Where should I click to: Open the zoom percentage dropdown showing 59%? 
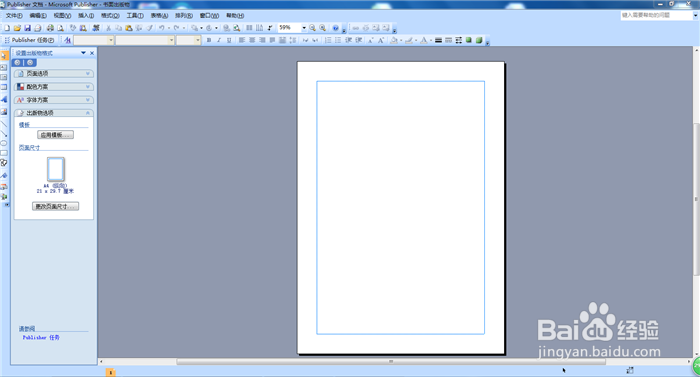coord(304,28)
